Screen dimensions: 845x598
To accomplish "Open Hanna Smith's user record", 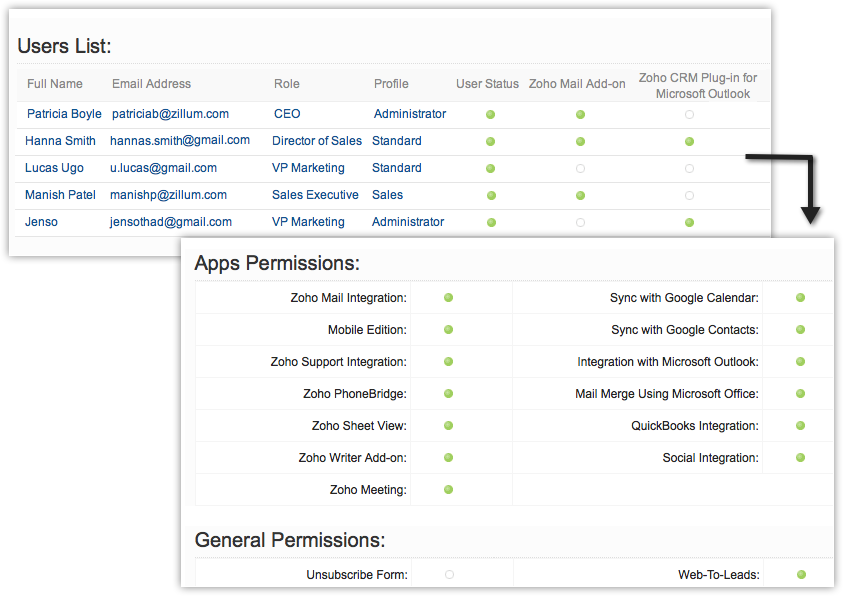I will pyautogui.click(x=60, y=141).
